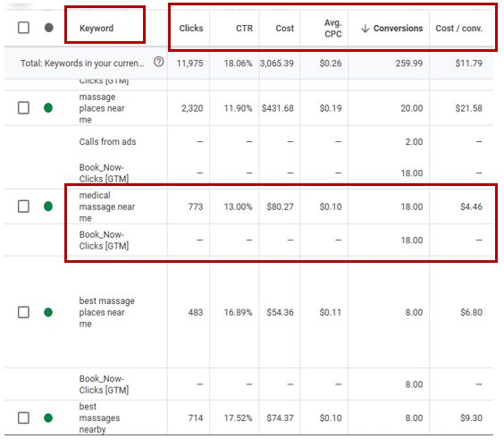Check the box for 'massage places near me'
The height and width of the screenshot is (447, 504).
23,108
